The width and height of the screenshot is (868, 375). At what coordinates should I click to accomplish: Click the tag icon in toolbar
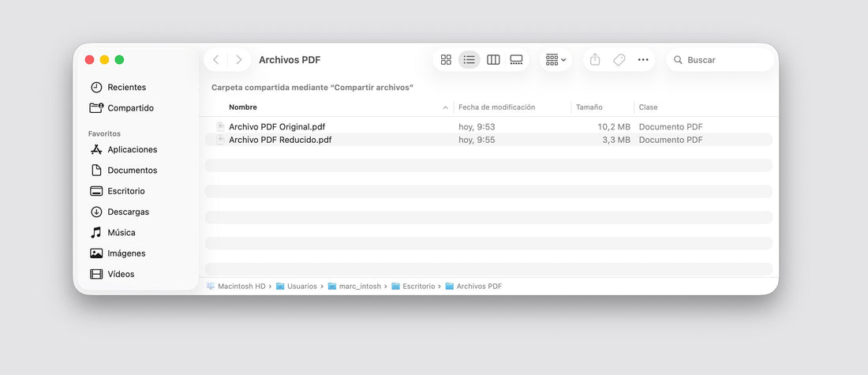pyautogui.click(x=619, y=60)
